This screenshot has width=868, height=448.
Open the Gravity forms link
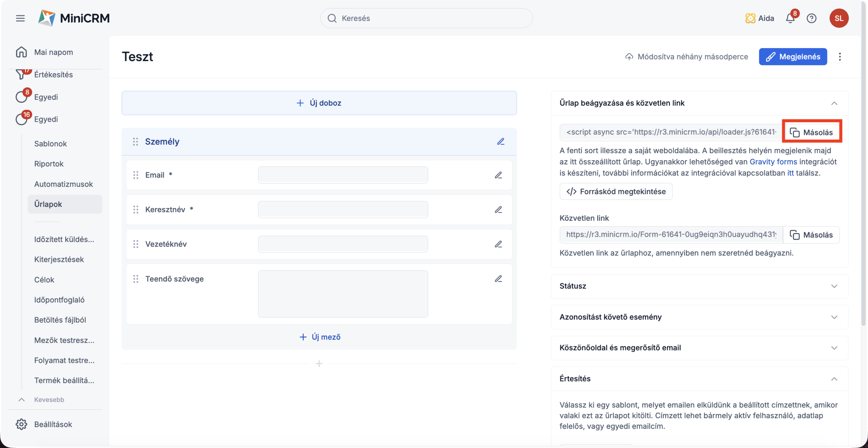pyautogui.click(x=773, y=162)
